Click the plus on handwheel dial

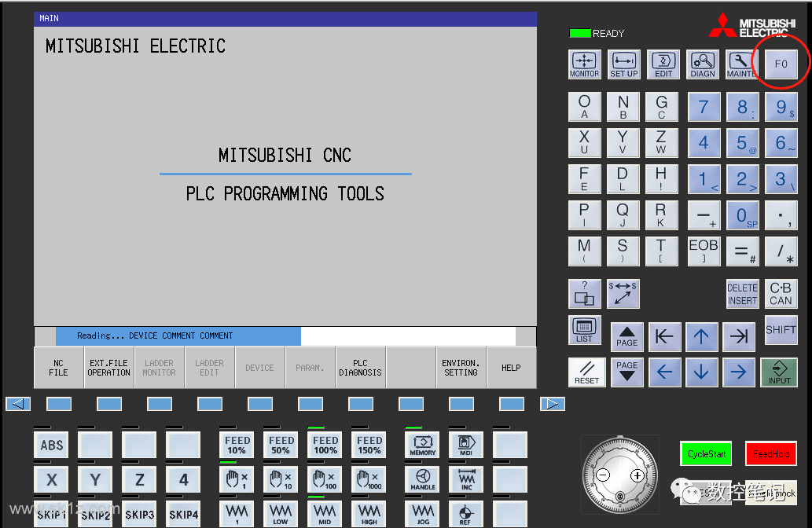(637, 475)
